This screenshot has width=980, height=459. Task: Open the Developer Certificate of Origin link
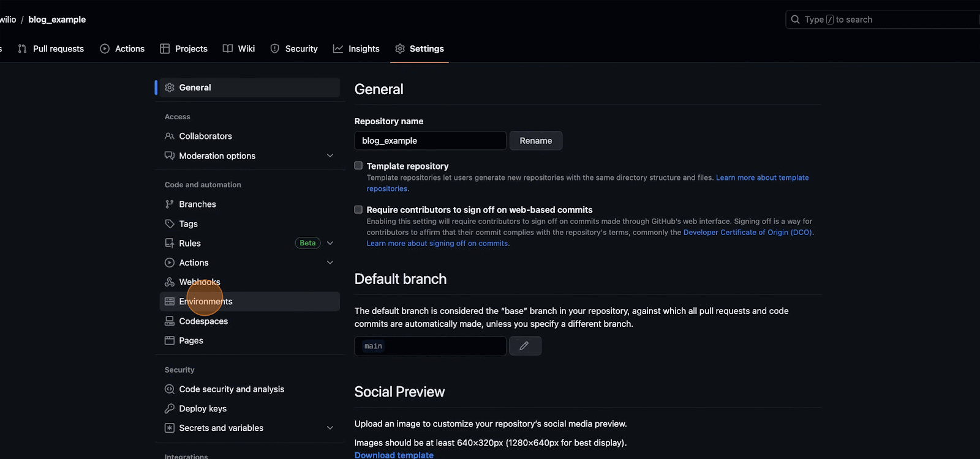[x=748, y=233]
